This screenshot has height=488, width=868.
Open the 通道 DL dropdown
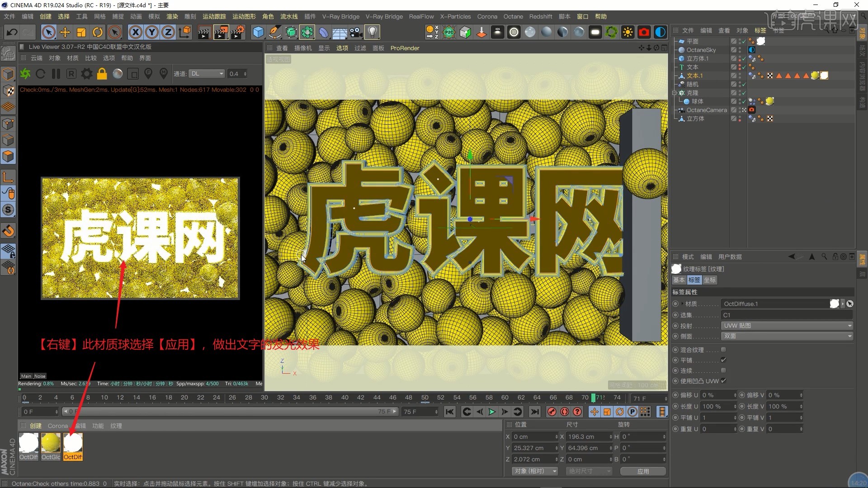click(x=207, y=74)
